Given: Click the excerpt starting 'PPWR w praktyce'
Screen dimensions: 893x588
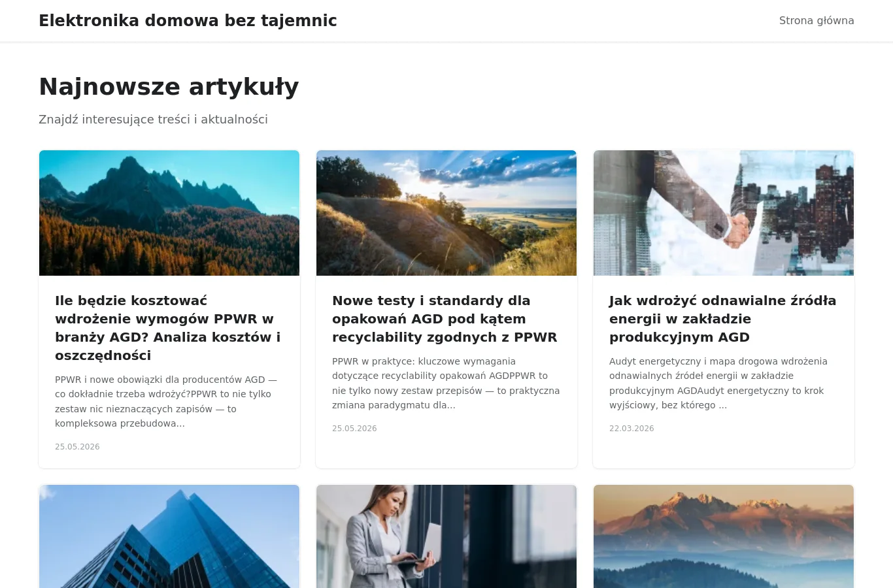Looking at the screenshot, I should [x=446, y=383].
